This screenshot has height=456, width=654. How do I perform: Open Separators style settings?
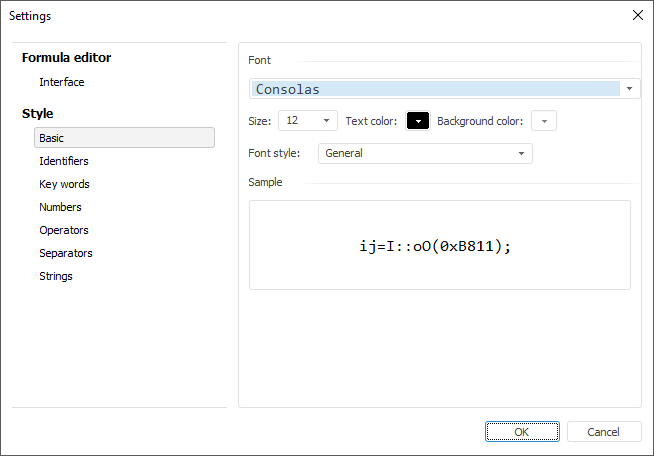click(x=65, y=253)
